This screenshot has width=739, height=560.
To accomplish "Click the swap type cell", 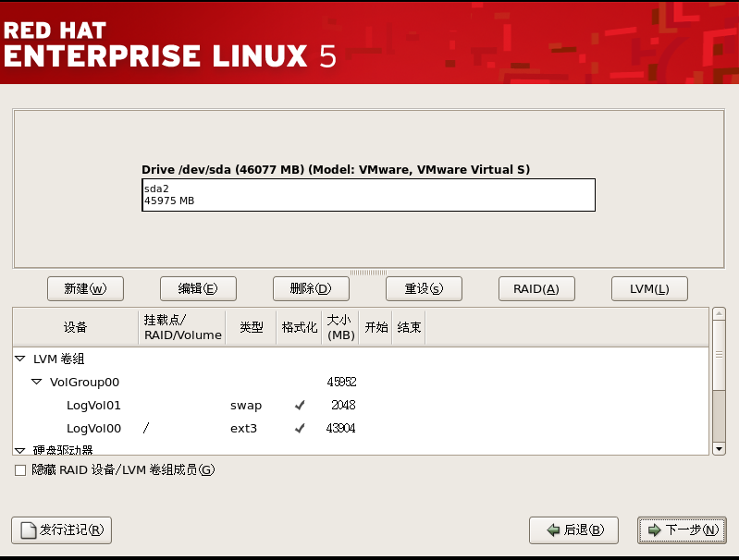I will pyautogui.click(x=246, y=406).
